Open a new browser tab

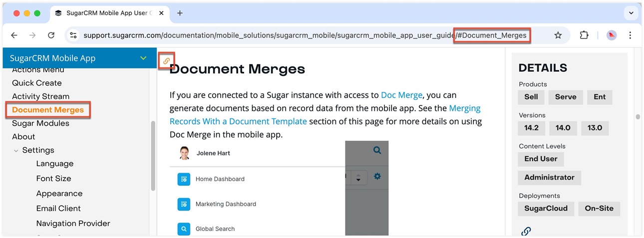[x=180, y=13]
